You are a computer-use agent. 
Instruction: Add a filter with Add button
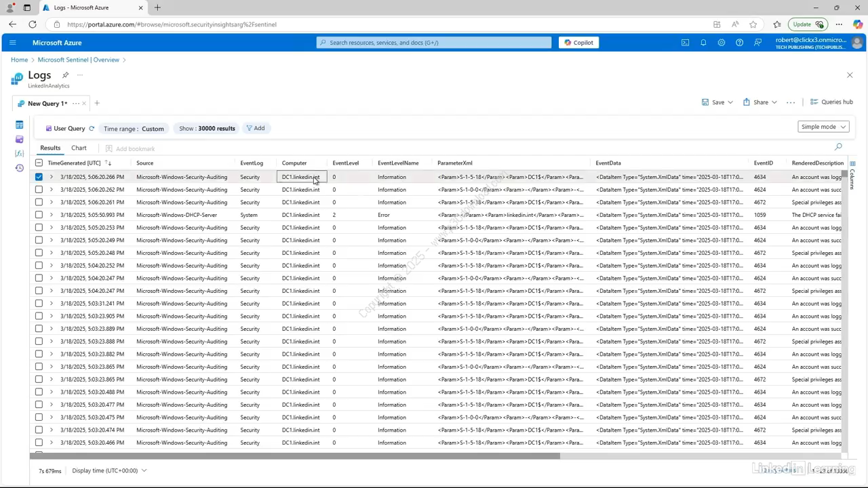[x=256, y=128]
